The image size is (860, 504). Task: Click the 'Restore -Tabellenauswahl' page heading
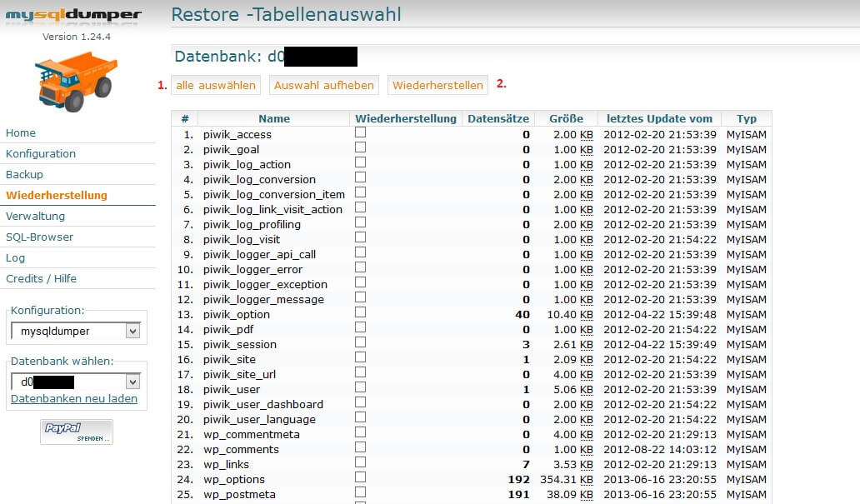287,14
